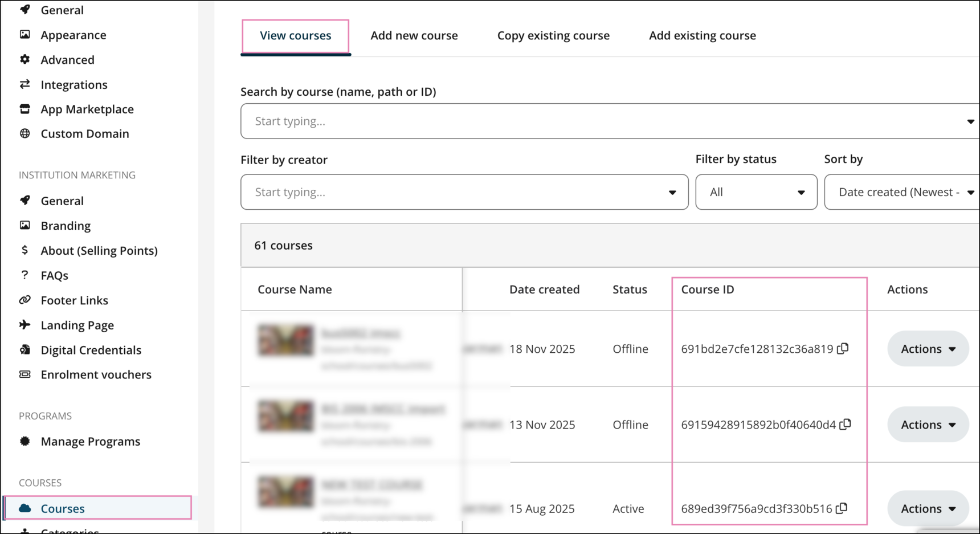Image resolution: width=980 pixels, height=534 pixels.
Task: Click the Integrations arrows icon
Action: pyautogui.click(x=25, y=84)
